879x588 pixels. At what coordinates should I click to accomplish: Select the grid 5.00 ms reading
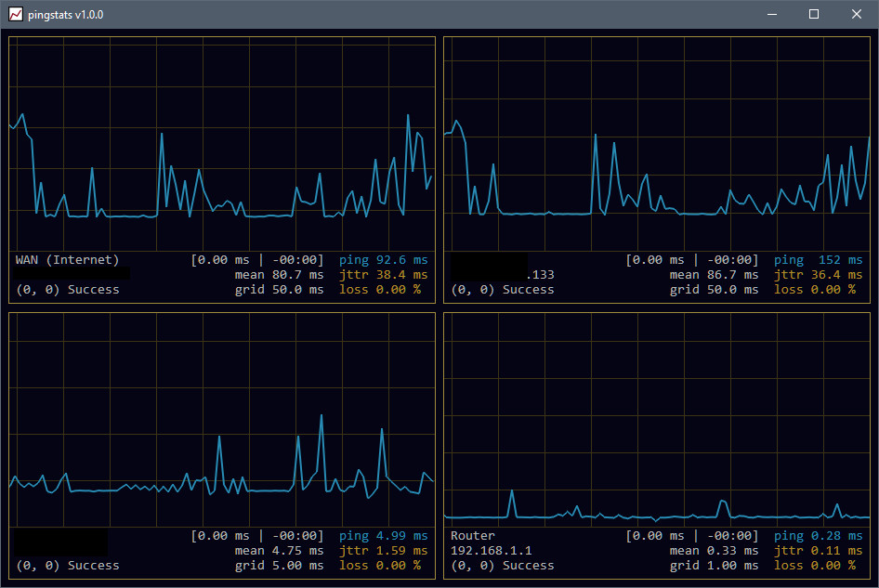point(279,565)
